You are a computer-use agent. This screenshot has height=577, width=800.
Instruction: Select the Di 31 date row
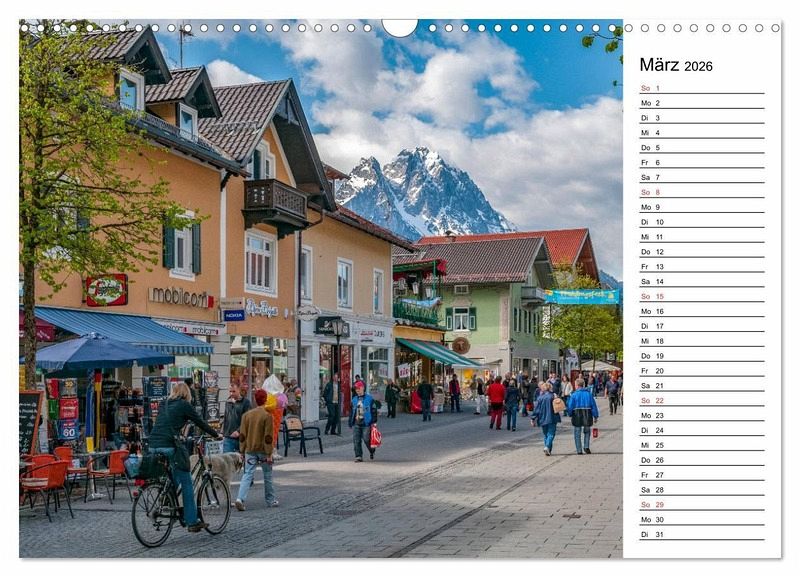pyautogui.click(x=702, y=534)
